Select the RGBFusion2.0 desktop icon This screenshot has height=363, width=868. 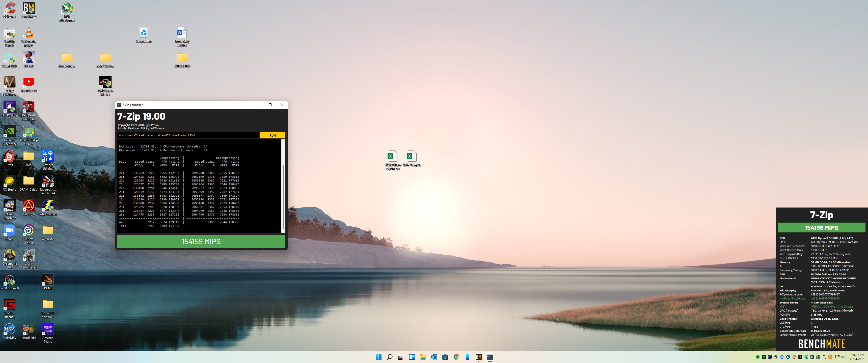pyautogui.click(x=9, y=282)
